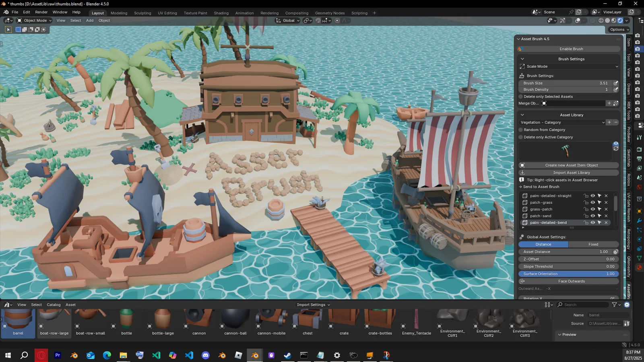Screen dimensions: 644x362
Task: Enable snapping with the magnet icon
Action: coord(318,21)
